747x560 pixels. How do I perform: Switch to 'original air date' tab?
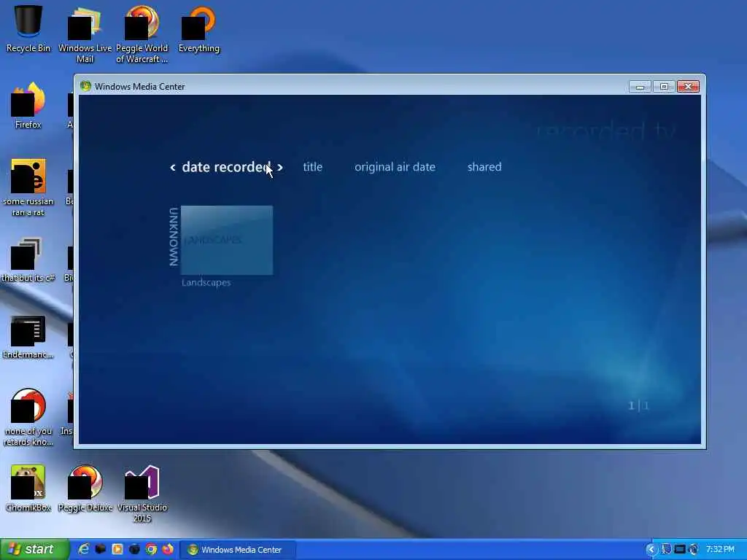(395, 167)
